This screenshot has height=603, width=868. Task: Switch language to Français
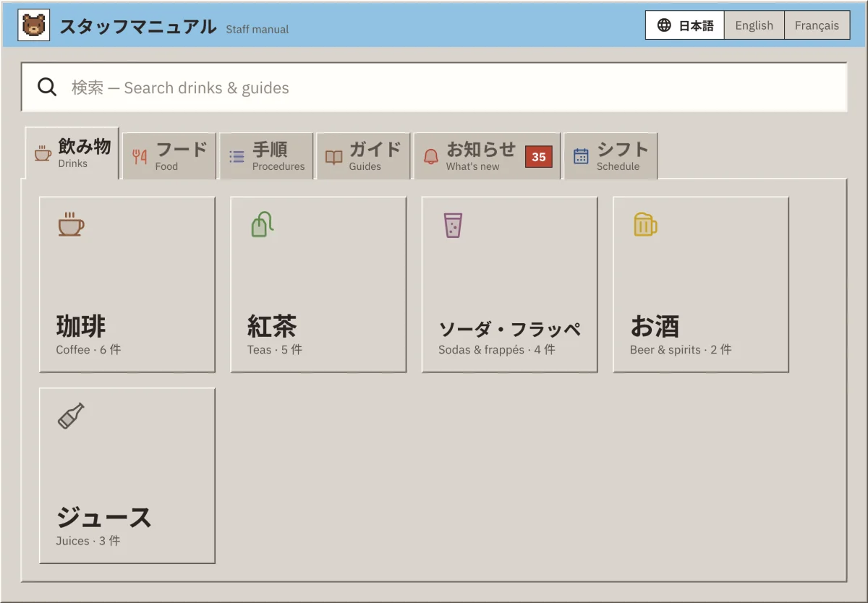pos(817,25)
